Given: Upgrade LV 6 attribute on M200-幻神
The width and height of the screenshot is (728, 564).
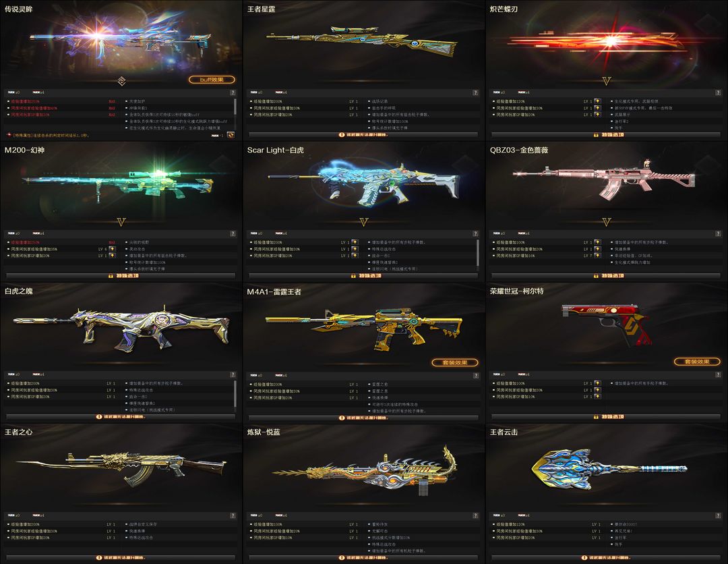Looking at the screenshot, I should (112, 249).
